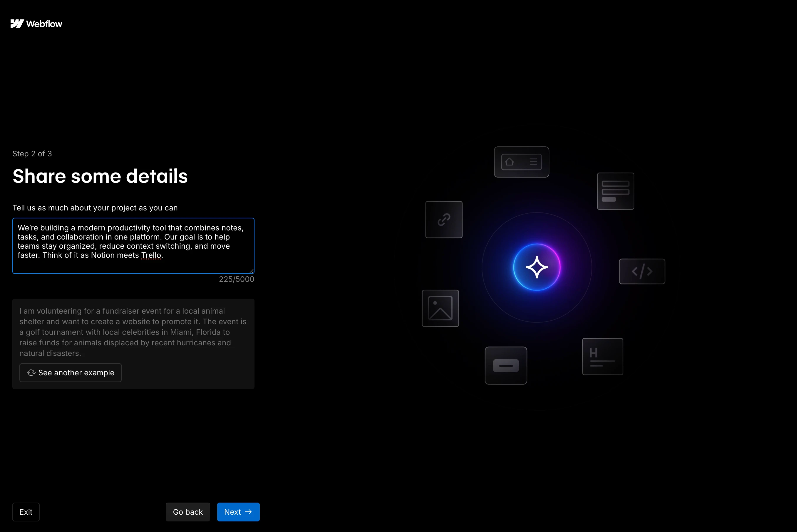Click the animal shelter fundraiser example text

(x=133, y=332)
